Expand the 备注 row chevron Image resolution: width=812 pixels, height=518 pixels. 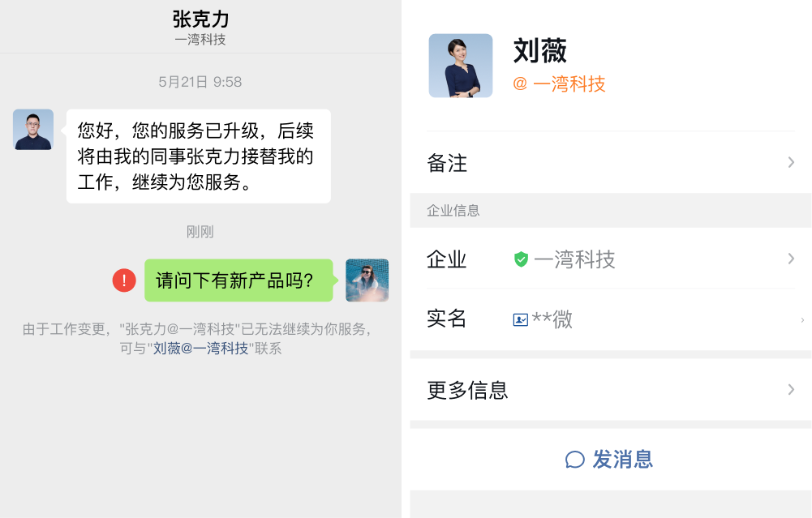click(x=791, y=163)
